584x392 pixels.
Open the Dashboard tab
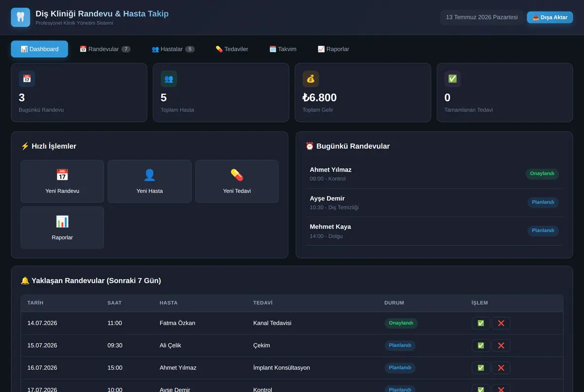click(x=39, y=49)
